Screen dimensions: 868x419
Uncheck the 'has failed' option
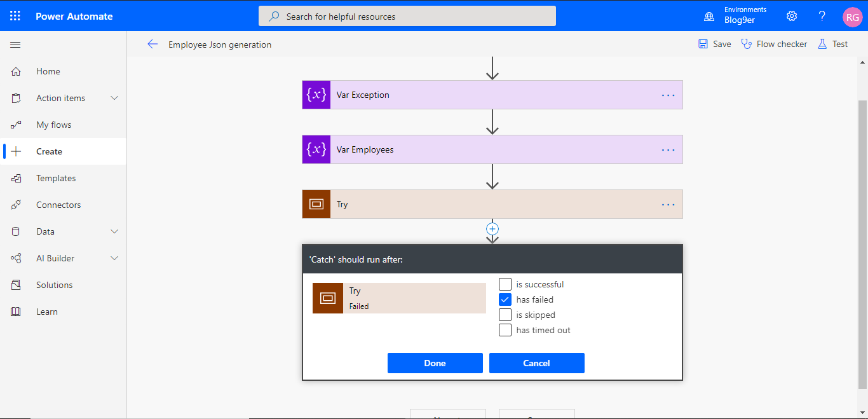pyautogui.click(x=505, y=299)
